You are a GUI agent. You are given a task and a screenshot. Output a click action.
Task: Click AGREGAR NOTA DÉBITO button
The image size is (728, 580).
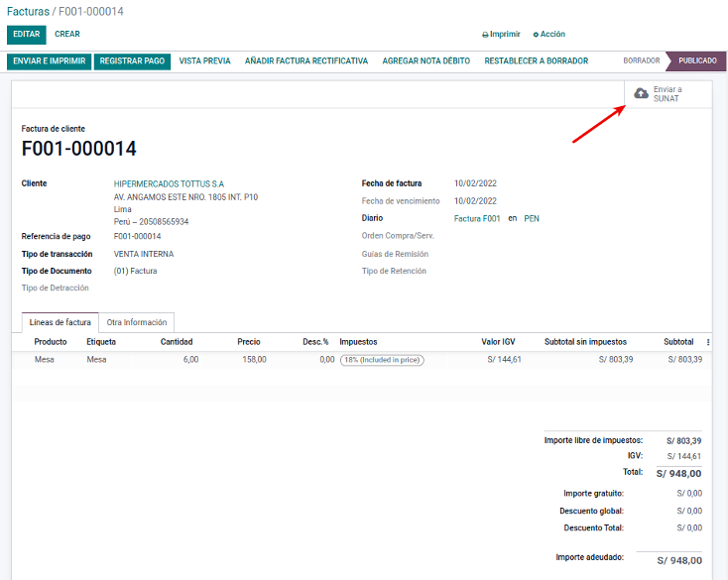click(x=425, y=61)
